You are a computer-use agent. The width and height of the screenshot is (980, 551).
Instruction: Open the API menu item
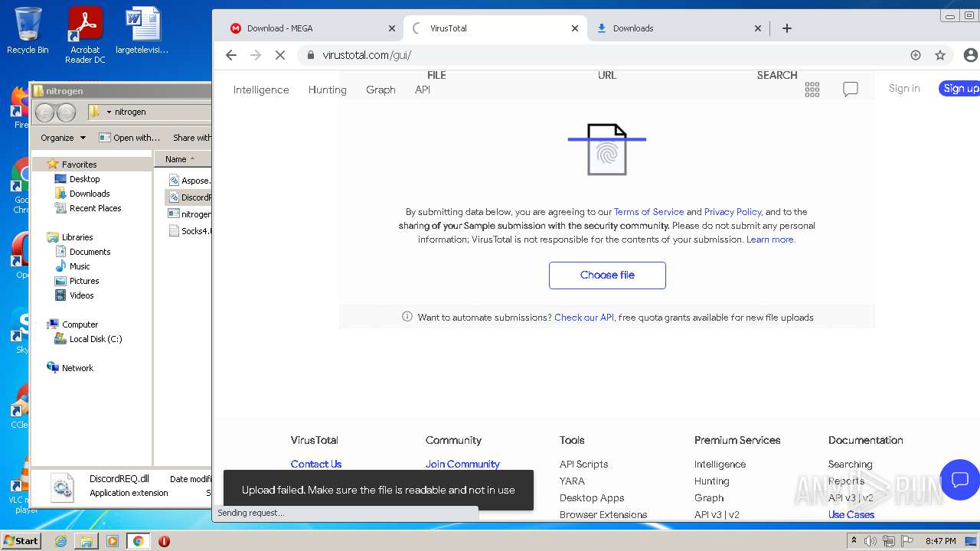click(423, 90)
